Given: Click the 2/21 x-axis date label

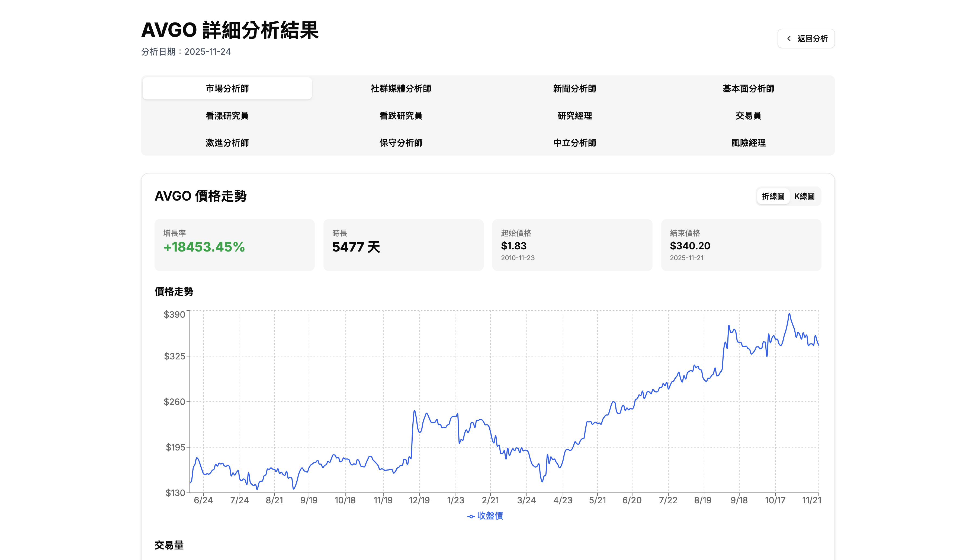Looking at the screenshot, I should 490,500.
